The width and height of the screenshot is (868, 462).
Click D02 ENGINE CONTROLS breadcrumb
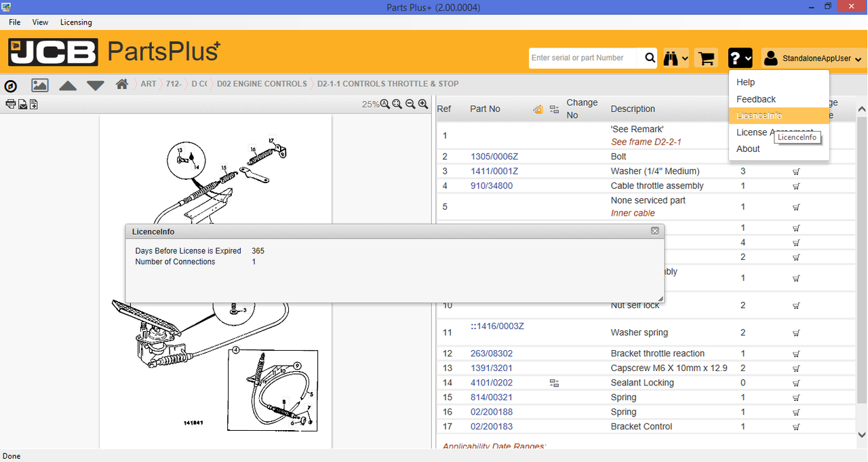pos(262,84)
